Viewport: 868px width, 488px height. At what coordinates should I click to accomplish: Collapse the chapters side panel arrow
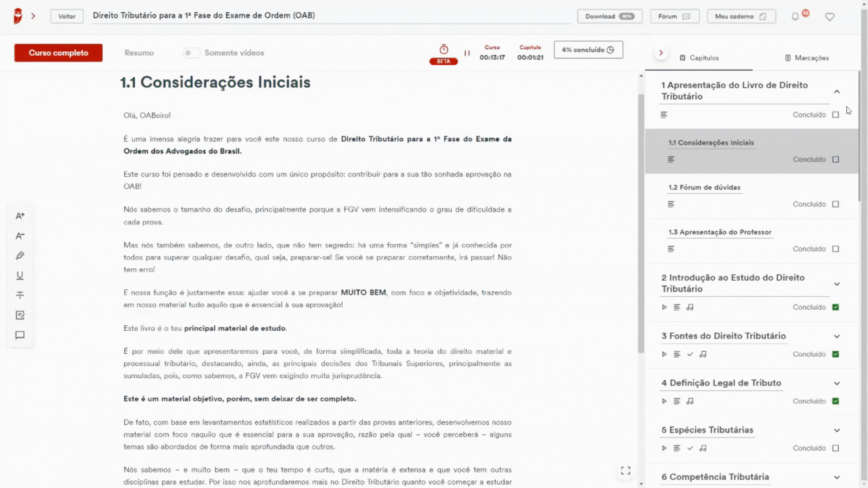[x=661, y=53]
